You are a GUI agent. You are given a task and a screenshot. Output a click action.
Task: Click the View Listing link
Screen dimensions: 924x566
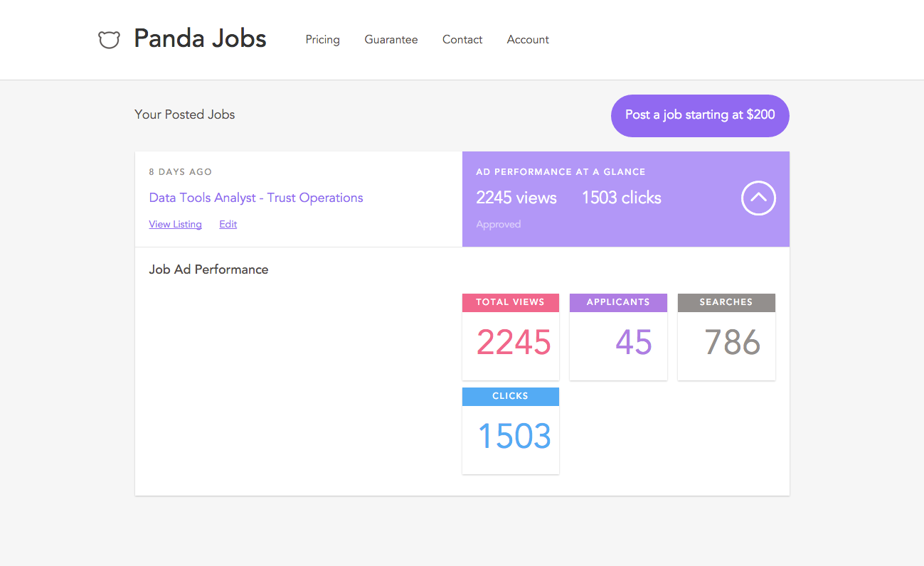point(175,225)
